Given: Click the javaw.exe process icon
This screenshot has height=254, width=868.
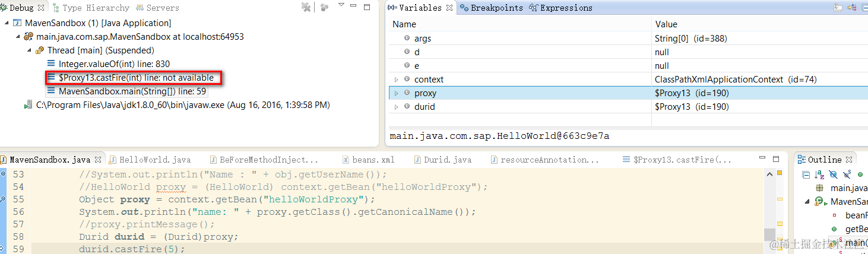Looking at the screenshot, I should (x=28, y=105).
